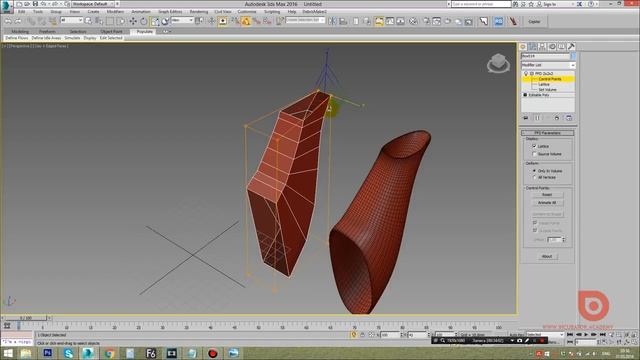Toggle the Inside Points checkbox
640x360 pixels.
tap(535, 223)
